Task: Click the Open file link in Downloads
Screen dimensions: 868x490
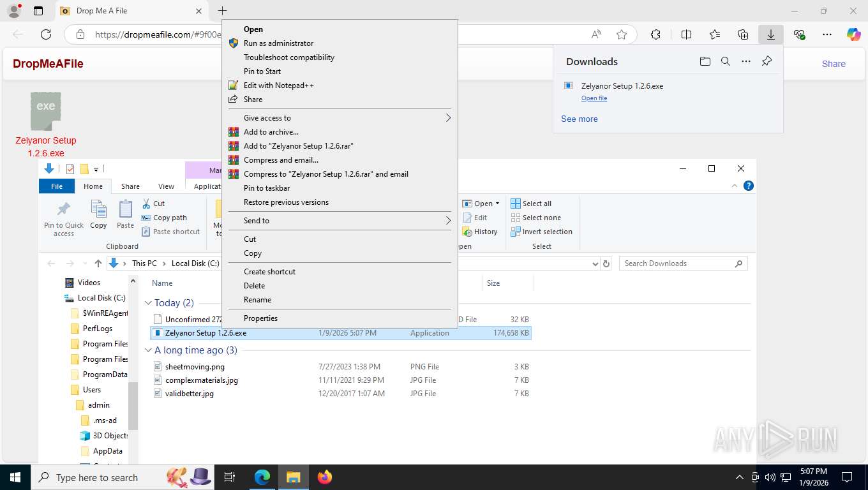Action: 594,98
